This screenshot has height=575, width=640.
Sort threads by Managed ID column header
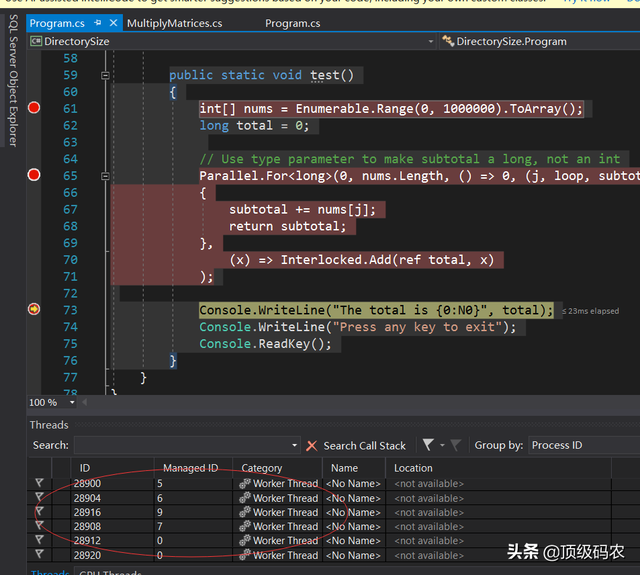coord(189,467)
